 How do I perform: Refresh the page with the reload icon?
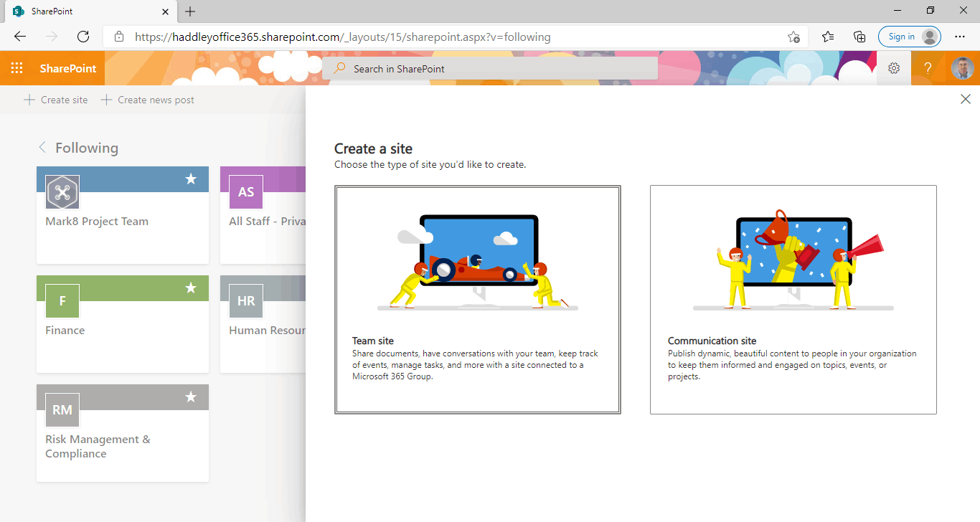click(x=83, y=37)
